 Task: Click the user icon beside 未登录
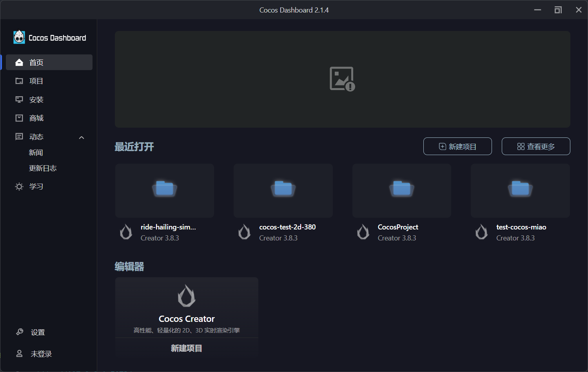[x=19, y=354]
